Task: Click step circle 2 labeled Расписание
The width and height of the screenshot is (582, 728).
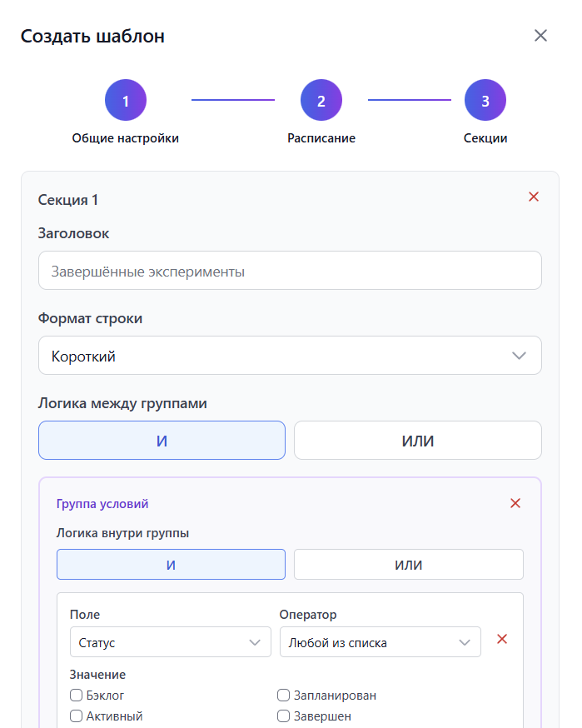Action: 321,99
